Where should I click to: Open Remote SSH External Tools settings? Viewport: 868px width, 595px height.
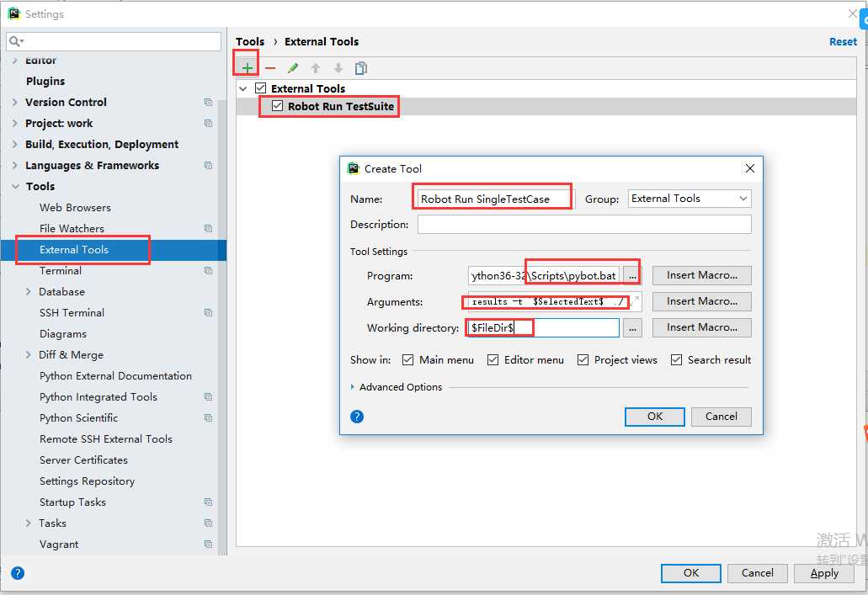tap(106, 438)
